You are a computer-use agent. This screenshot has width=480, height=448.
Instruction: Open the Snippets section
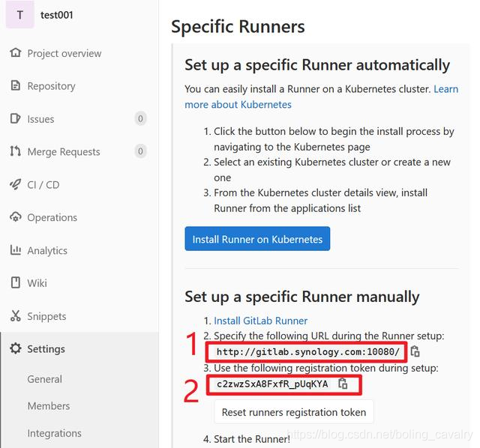click(x=46, y=316)
